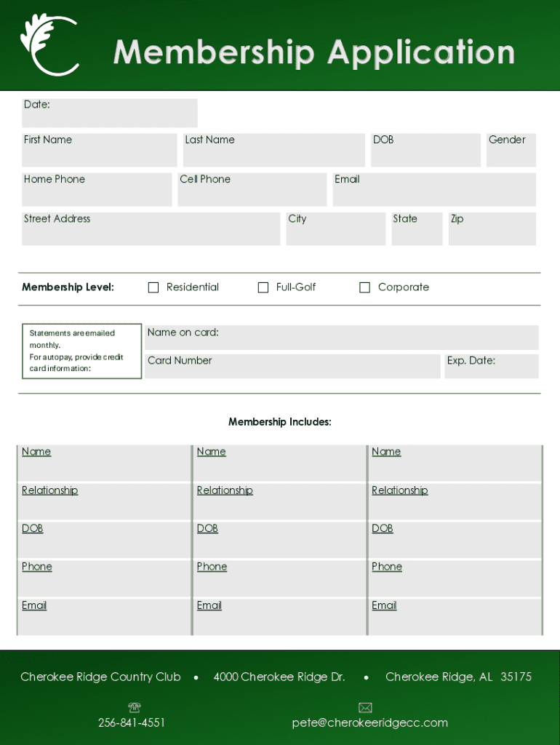Check the Residential membership checkbox

coord(153,287)
